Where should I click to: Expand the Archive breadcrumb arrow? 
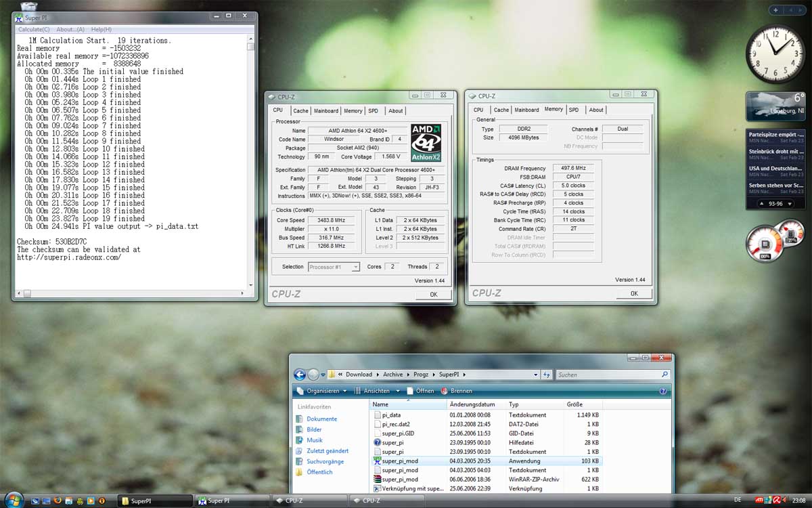407,375
